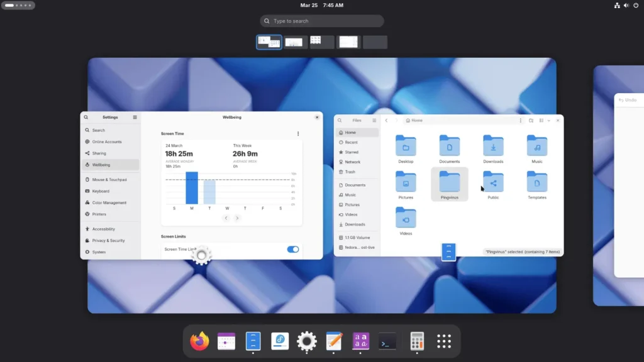This screenshot has width=644, height=362.
Task: Open the Fonts app in the dash
Action: (x=361, y=341)
